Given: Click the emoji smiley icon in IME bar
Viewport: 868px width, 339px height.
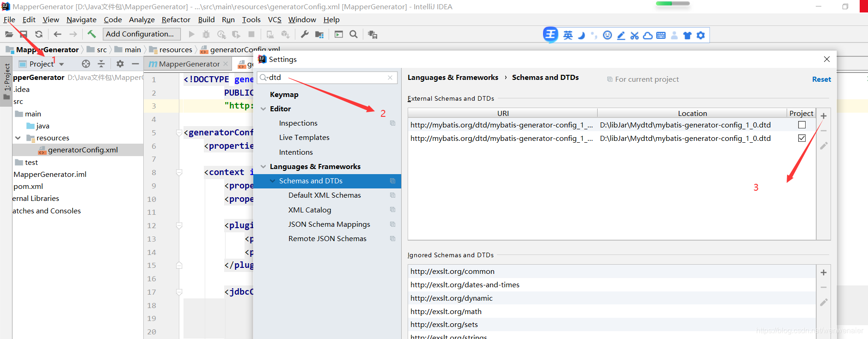Looking at the screenshot, I should point(608,35).
